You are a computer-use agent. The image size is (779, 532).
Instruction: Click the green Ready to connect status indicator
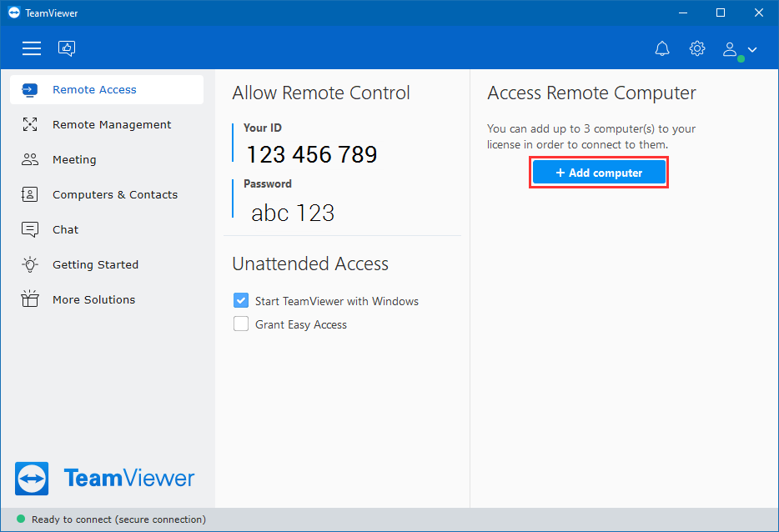click(x=21, y=519)
